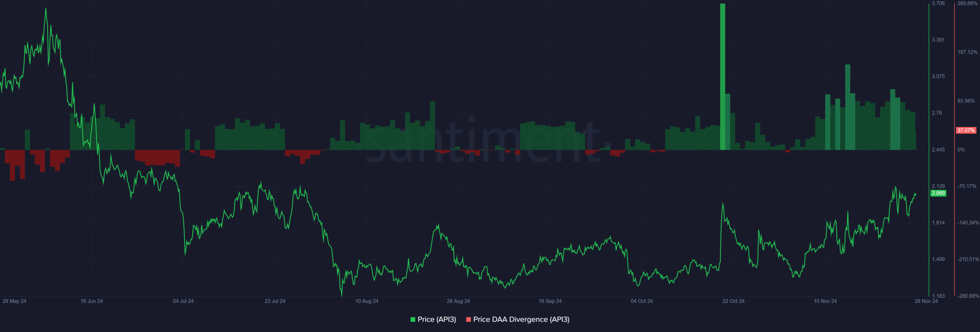Viewport: 980px width, 332px height.
Task: Click the red 37.07% divergence tag
Action: pyautogui.click(x=966, y=130)
